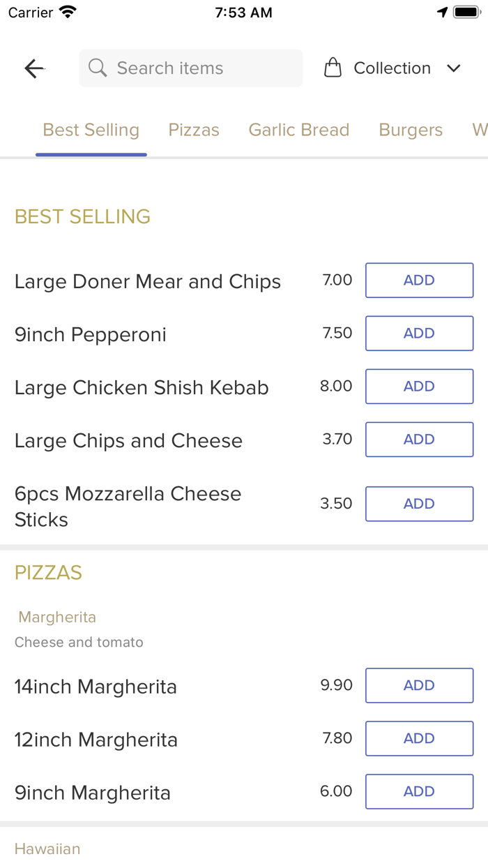The image size is (488, 868).
Task: Click the back arrow to leave the menu
Action: pyautogui.click(x=33, y=68)
